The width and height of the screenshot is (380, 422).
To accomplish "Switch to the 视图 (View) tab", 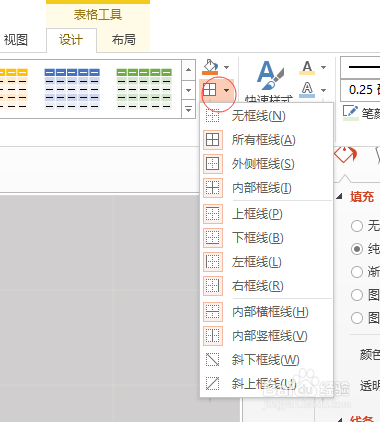I will [x=16, y=40].
